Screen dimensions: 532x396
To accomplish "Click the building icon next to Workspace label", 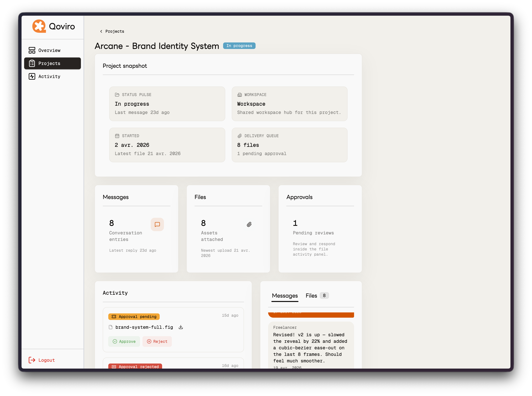I will tap(240, 95).
